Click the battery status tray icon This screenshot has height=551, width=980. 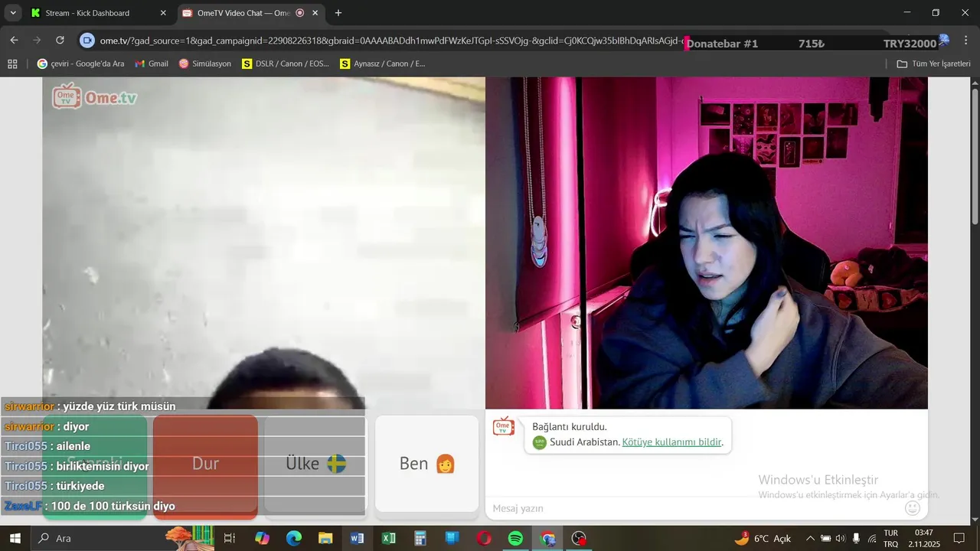pos(826,538)
